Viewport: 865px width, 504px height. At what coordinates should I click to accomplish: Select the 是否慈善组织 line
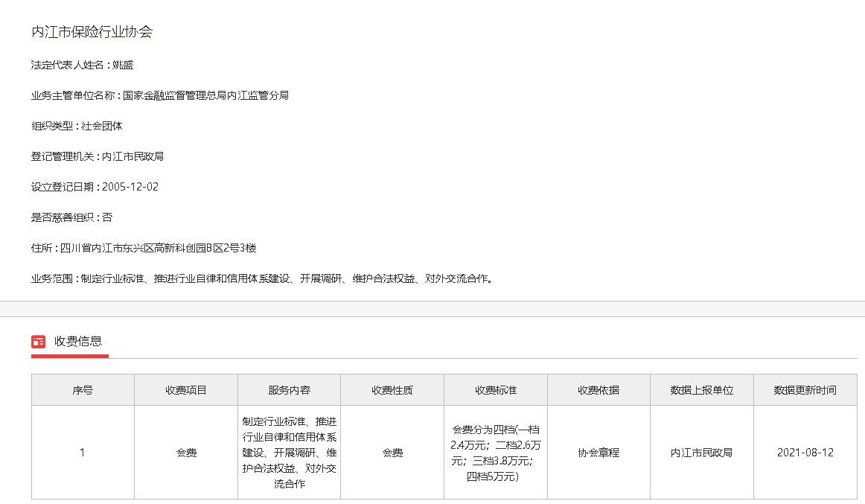[x=71, y=217]
